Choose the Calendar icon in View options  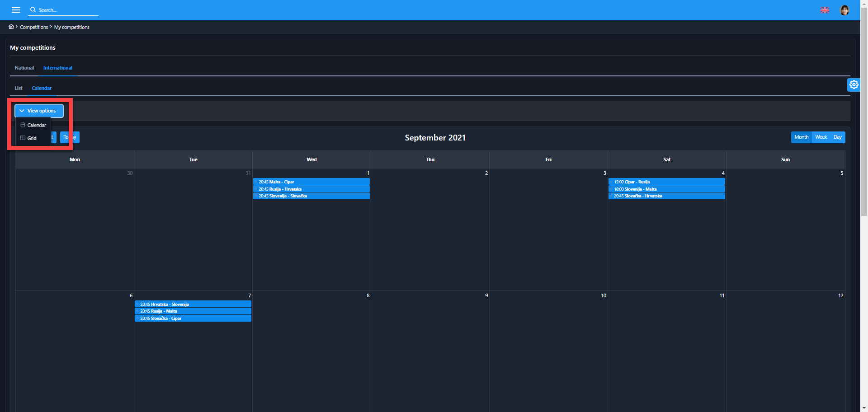23,125
